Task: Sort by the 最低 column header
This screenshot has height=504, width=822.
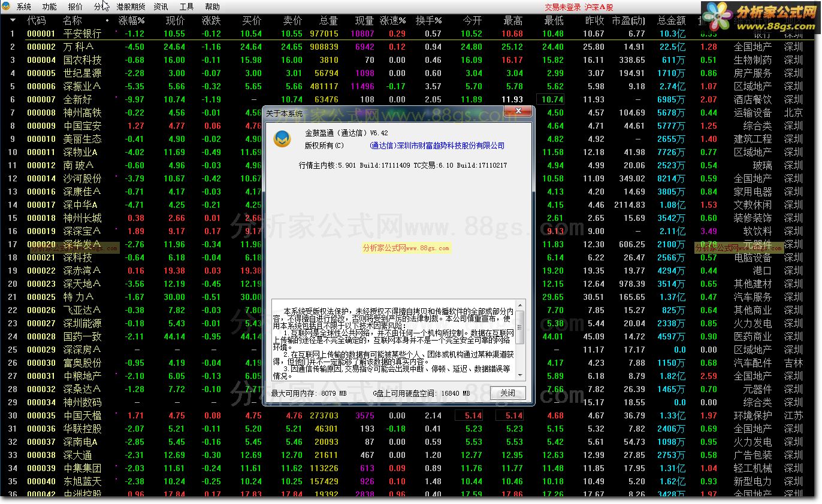Action: 554,20
